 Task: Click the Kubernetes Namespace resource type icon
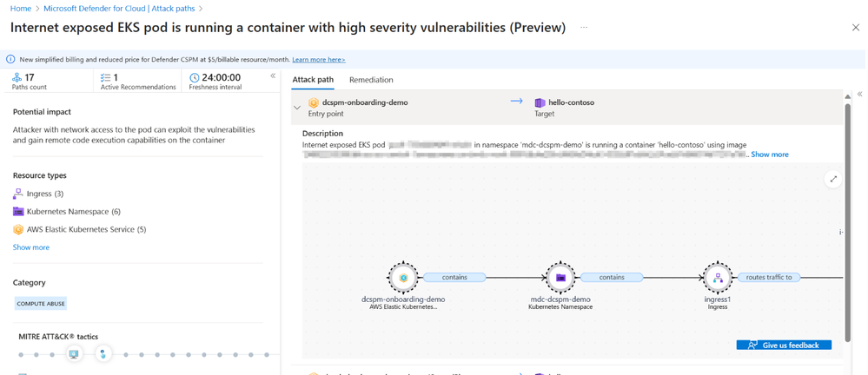[17, 211]
